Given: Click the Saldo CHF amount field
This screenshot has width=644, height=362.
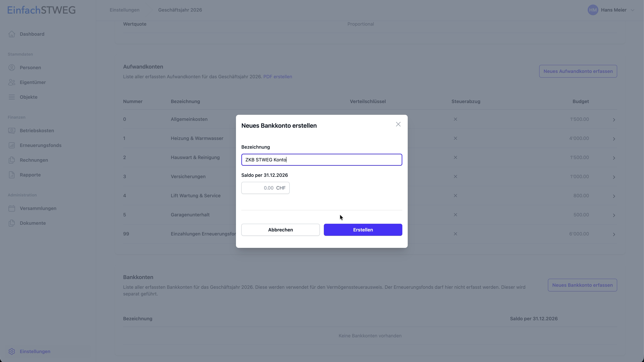Looking at the screenshot, I should click(258, 188).
